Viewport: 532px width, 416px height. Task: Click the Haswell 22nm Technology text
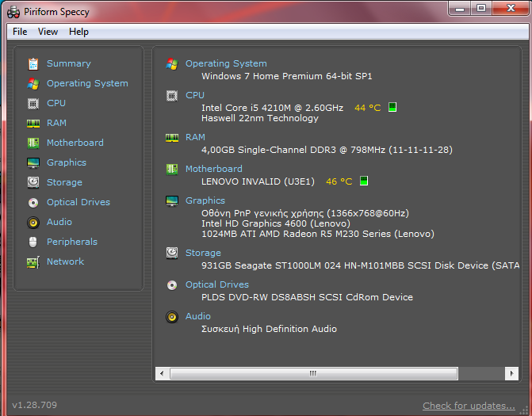point(260,118)
